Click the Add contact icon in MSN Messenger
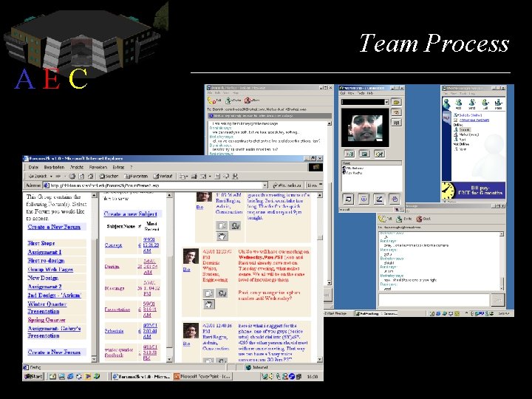The height and width of the screenshot is (399, 532). (x=458, y=104)
